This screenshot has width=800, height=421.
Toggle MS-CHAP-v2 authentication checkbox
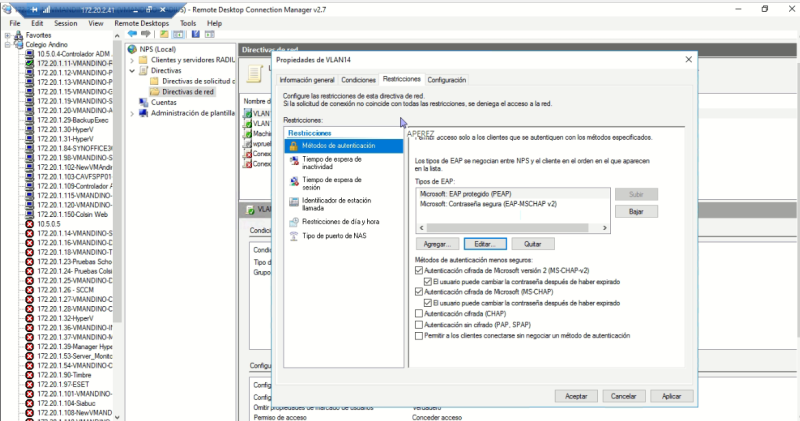[x=419, y=270]
